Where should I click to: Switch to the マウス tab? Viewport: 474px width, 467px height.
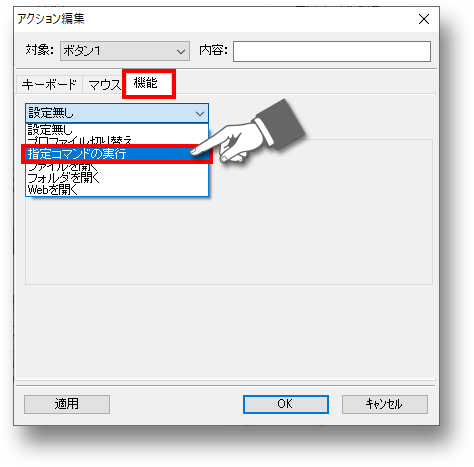click(103, 85)
